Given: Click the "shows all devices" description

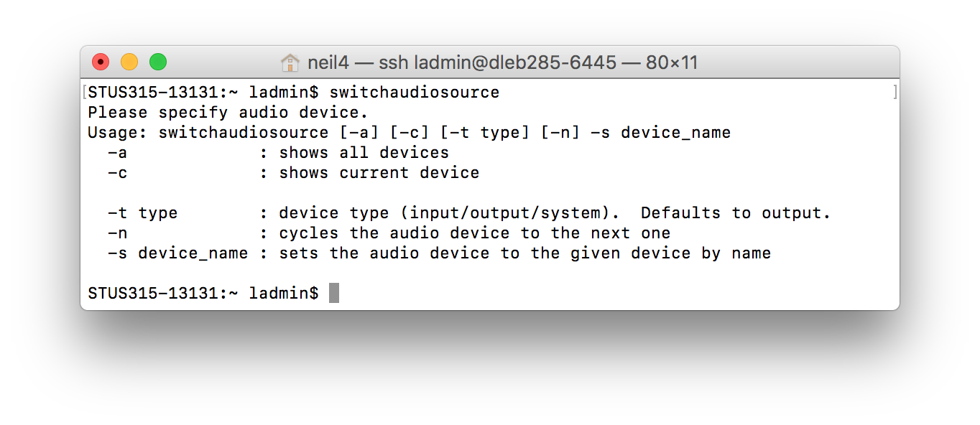Looking at the screenshot, I should [364, 153].
